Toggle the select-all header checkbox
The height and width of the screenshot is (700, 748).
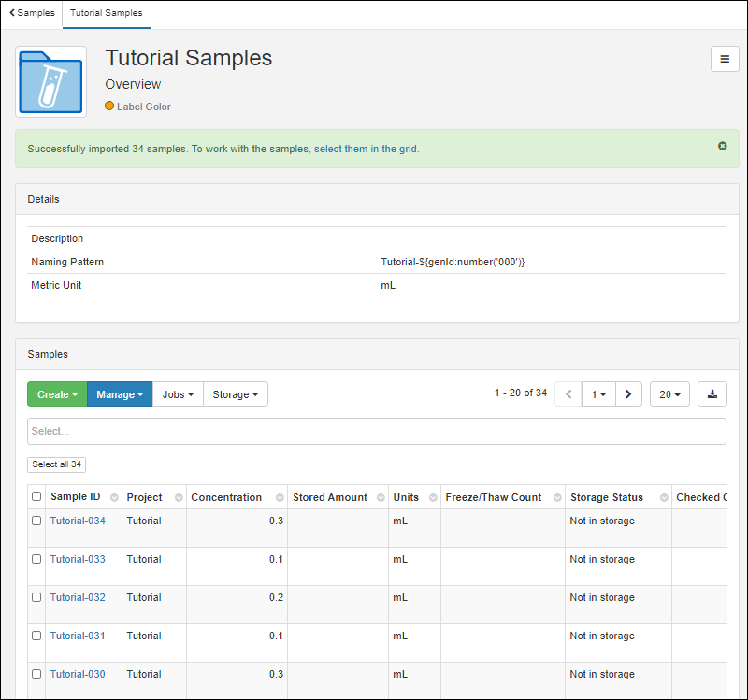[36, 497]
